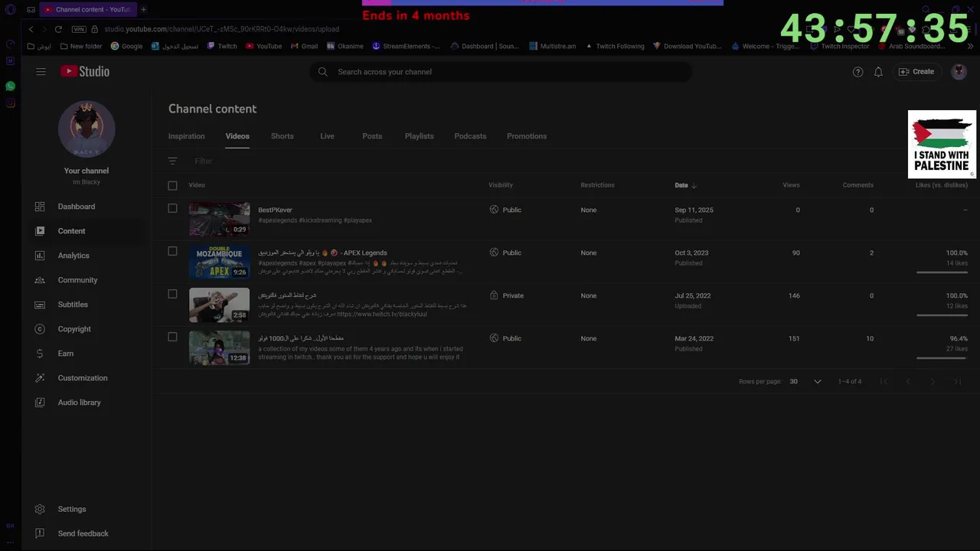Select the checkbox for the Jul 25, 2022 video
Viewport: 980px width, 551px height.
point(172,294)
